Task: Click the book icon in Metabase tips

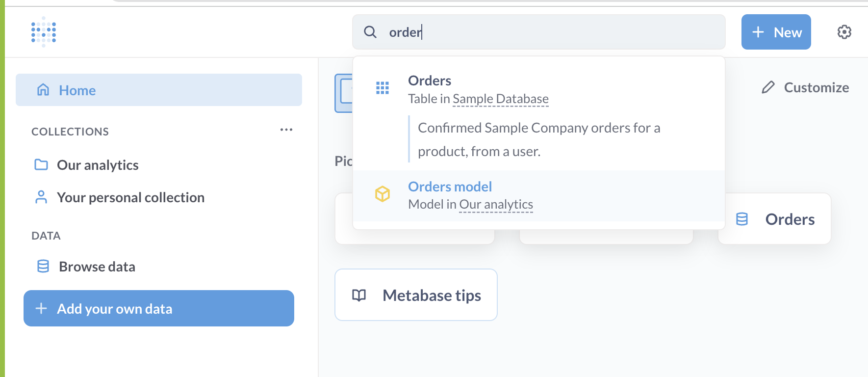Action: tap(358, 295)
